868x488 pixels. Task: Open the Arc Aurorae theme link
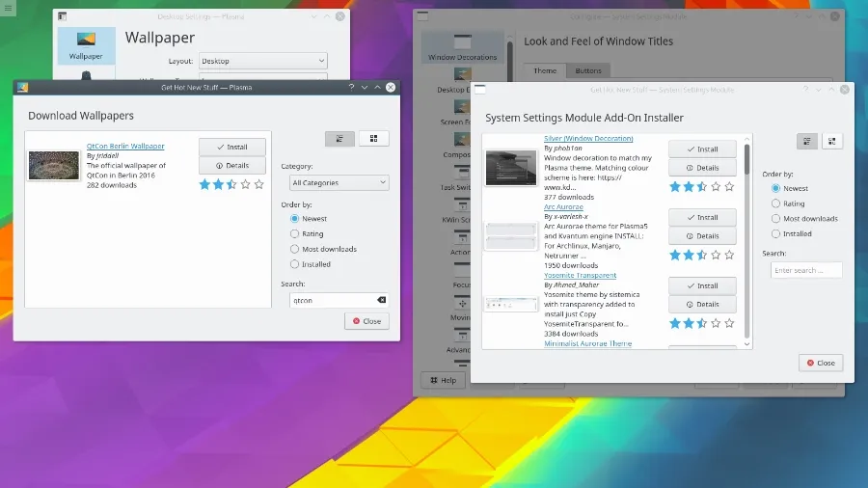(563, 207)
